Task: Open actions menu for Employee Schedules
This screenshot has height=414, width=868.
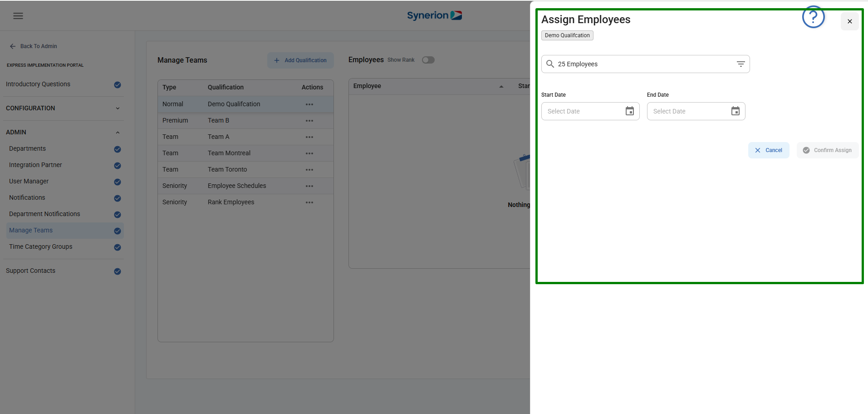Action: [x=309, y=186]
